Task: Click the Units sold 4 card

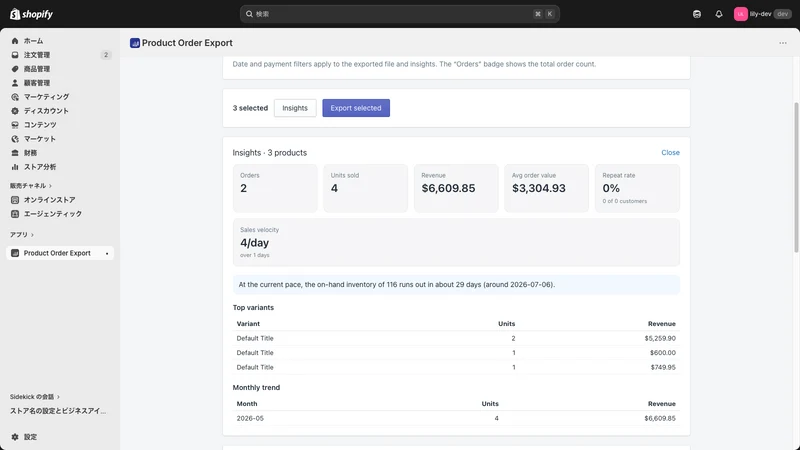Action: click(365, 188)
